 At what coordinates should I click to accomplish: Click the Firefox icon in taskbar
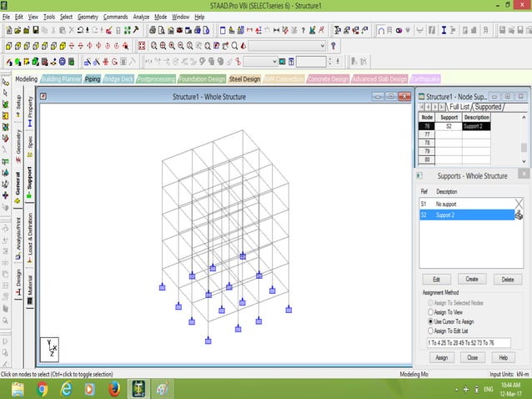click(x=113, y=389)
